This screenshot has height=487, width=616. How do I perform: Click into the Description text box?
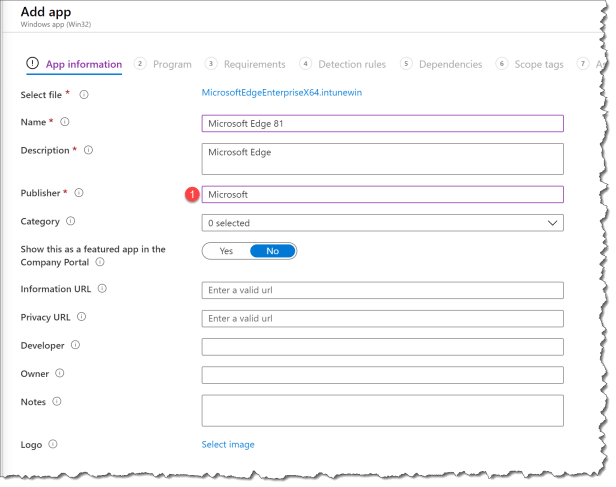[383, 159]
